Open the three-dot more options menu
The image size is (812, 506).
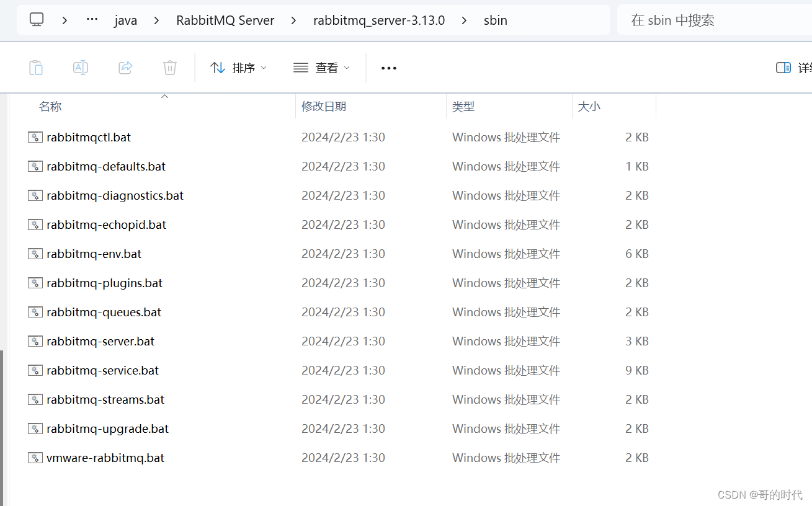[x=389, y=68]
